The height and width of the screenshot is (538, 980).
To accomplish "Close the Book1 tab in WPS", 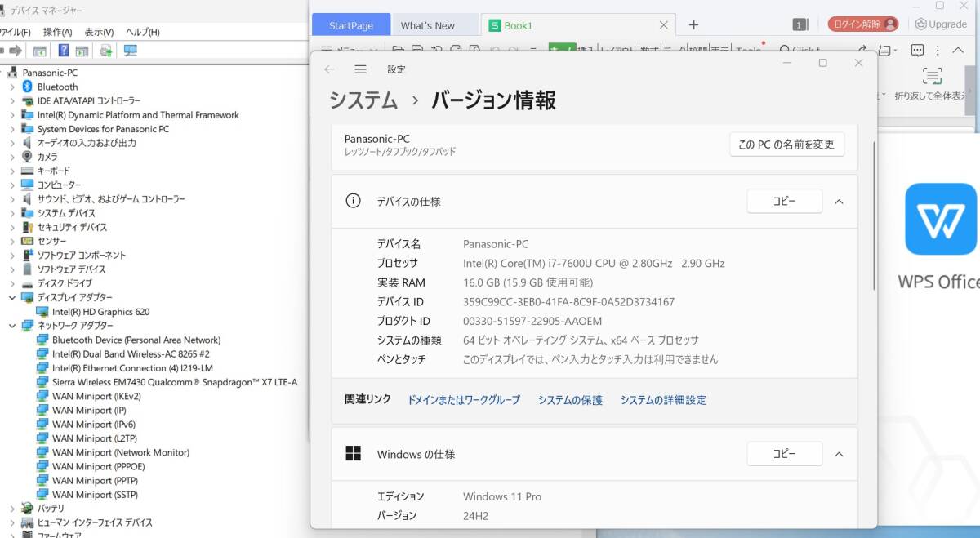I will pyautogui.click(x=664, y=25).
